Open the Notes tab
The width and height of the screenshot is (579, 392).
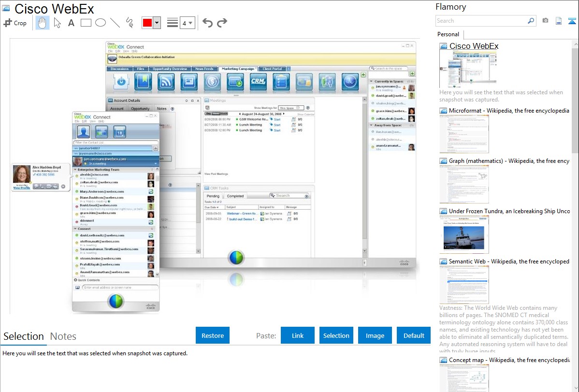point(63,336)
